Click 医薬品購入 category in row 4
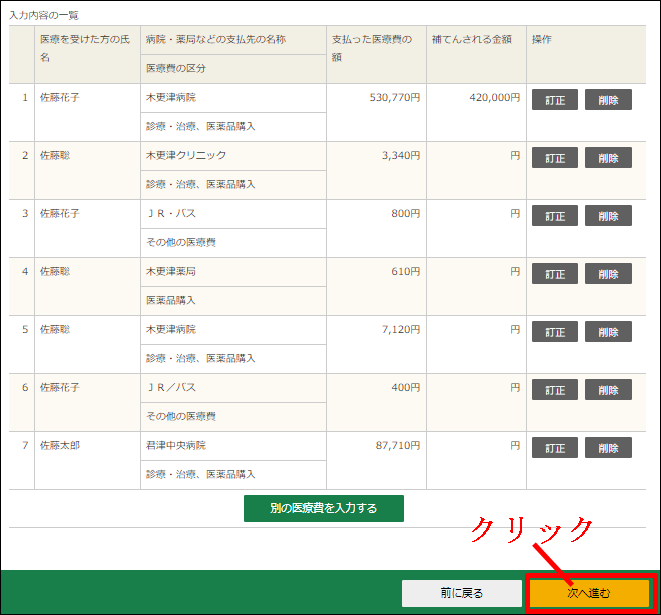Screen dimensions: 661x615 pos(233,301)
